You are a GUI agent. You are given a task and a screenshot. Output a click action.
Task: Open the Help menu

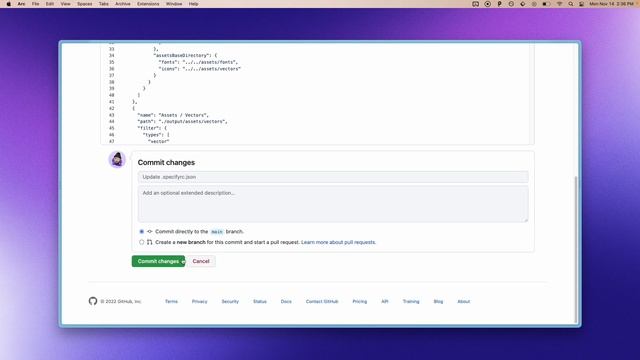tap(193, 4)
